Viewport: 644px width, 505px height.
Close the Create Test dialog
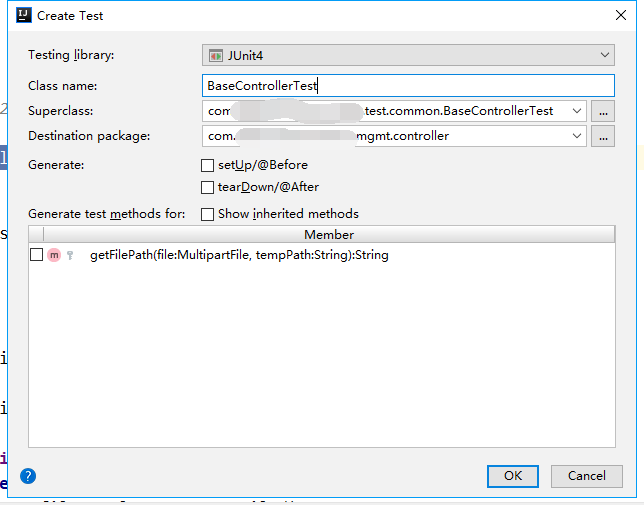621,16
